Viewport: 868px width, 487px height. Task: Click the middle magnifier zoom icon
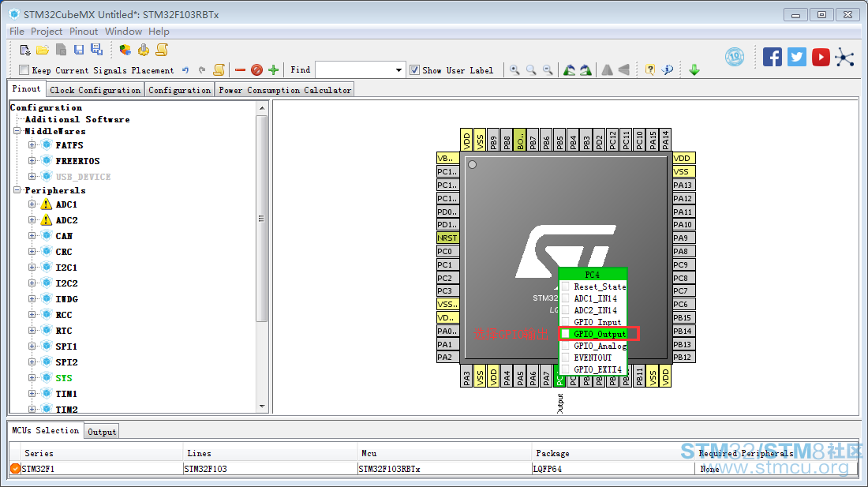click(x=531, y=69)
